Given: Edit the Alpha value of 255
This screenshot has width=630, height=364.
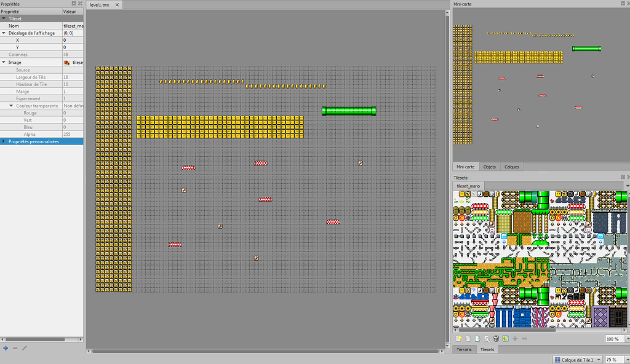Looking at the screenshot, I should click(68, 134).
